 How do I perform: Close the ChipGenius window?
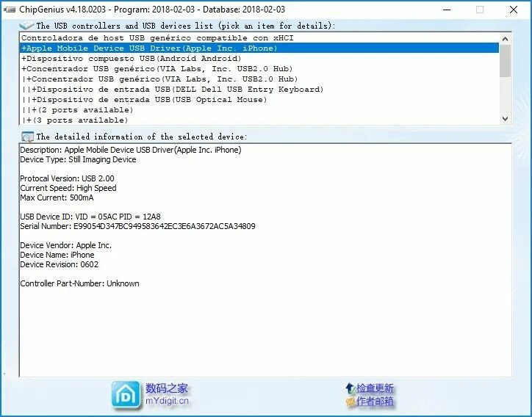tap(514, 10)
